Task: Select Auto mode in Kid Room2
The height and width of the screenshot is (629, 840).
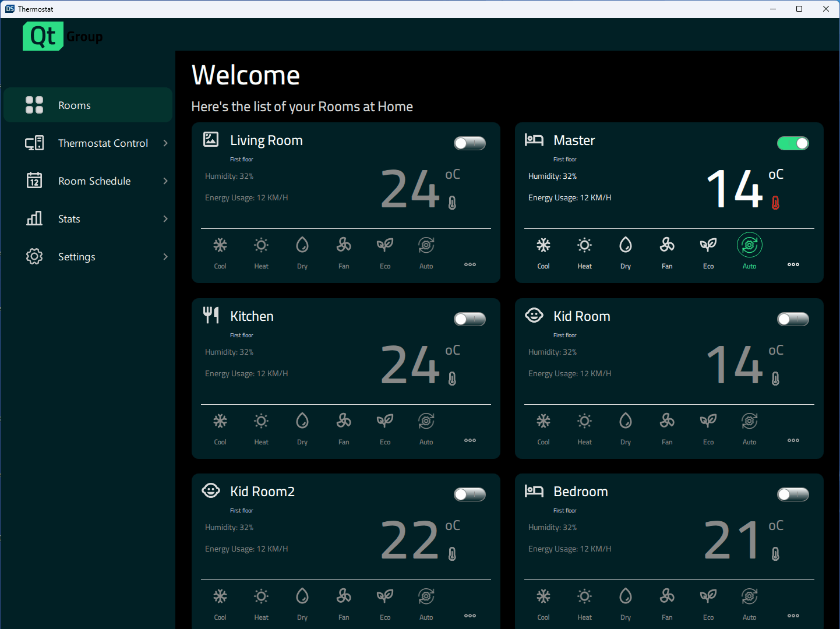Action: (426, 602)
